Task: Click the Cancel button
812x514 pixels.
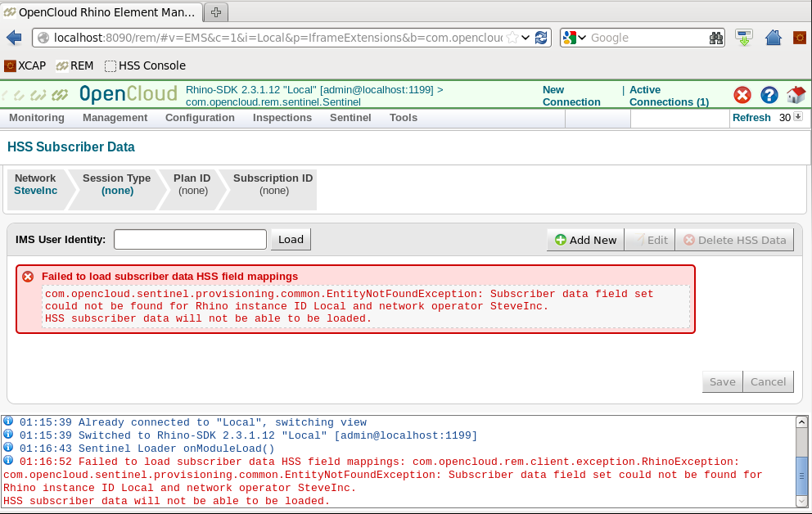Action: point(768,381)
